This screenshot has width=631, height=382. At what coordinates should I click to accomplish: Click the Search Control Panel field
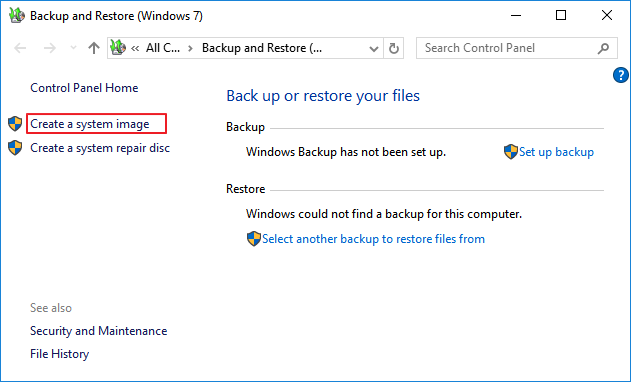point(517,48)
